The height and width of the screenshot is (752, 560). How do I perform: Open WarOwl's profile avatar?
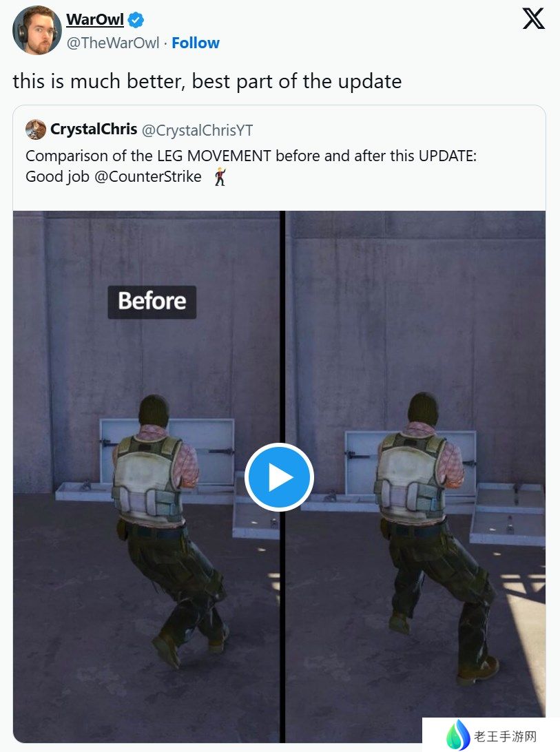(x=37, y=31)
